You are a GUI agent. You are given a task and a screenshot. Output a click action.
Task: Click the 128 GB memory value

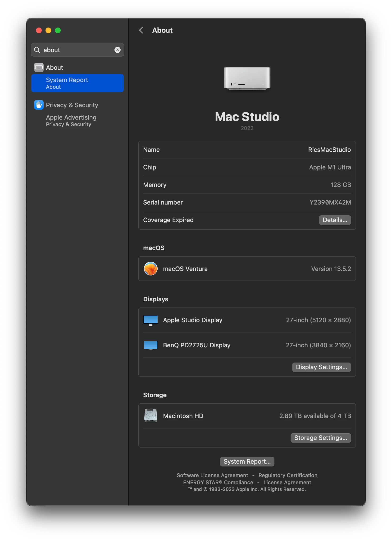[x=341, y=185]
